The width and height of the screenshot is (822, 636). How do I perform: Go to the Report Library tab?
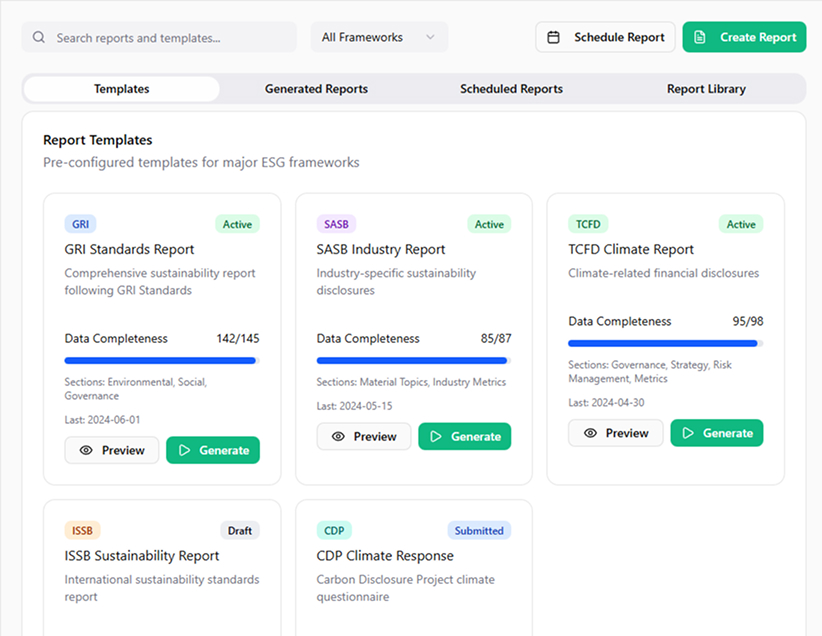(x=706, y=89)
